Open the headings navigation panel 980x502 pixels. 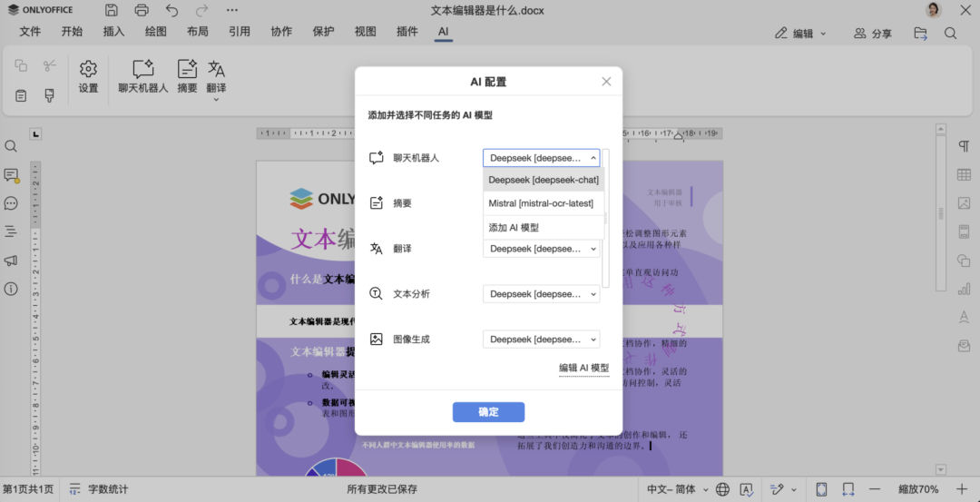point(11,231)
